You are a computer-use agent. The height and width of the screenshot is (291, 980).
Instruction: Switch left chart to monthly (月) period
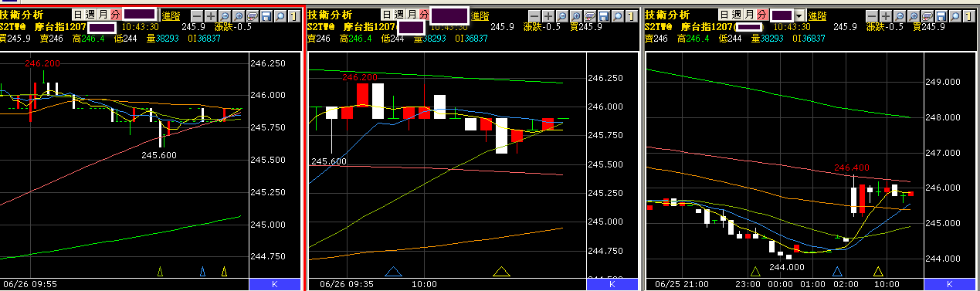103,15
